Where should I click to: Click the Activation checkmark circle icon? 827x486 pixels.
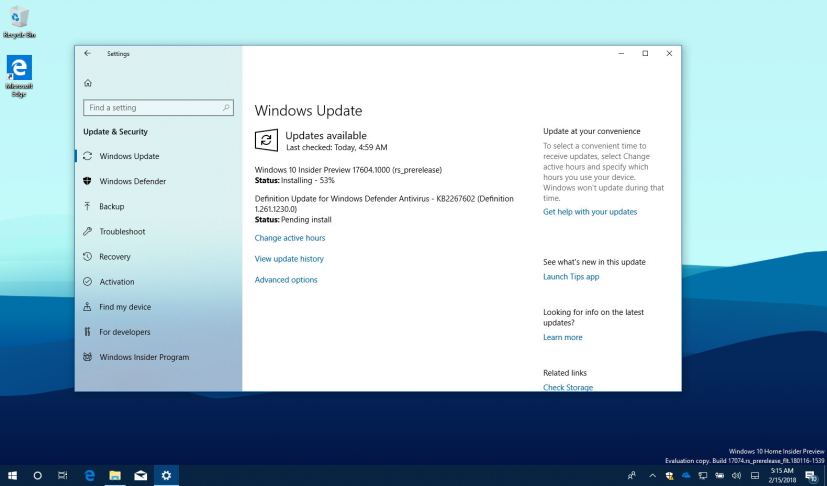(x=88, y=282)
